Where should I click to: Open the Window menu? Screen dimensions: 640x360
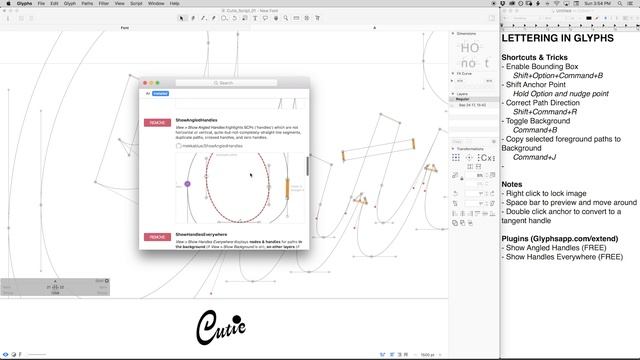[156, 3]
